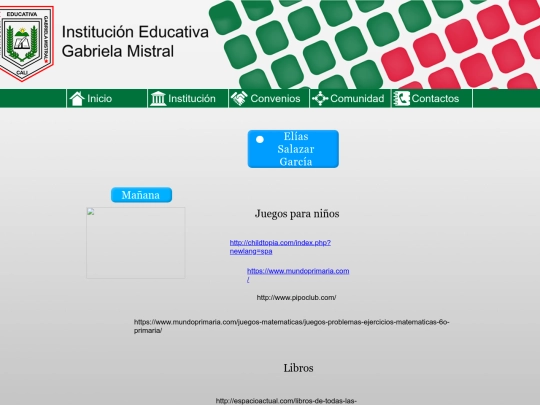Click the phone book icon beside Contactos
This screenshot has width=540, height=405.
401,98
